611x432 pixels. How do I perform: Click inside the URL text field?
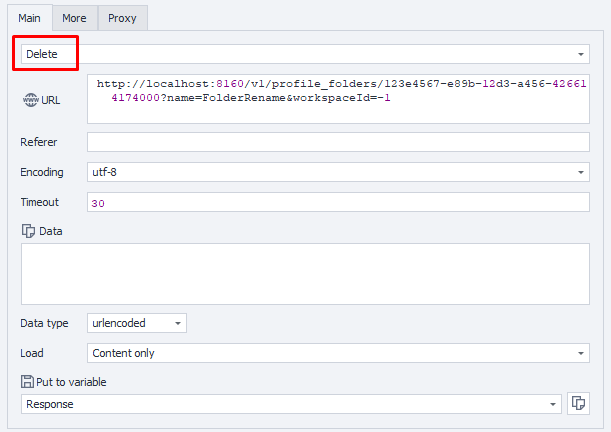338,98
